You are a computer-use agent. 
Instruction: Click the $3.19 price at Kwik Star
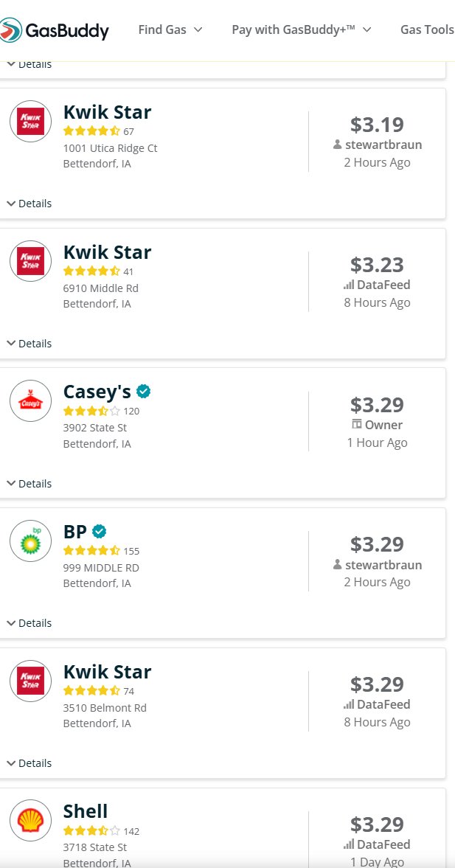point(378,125)
